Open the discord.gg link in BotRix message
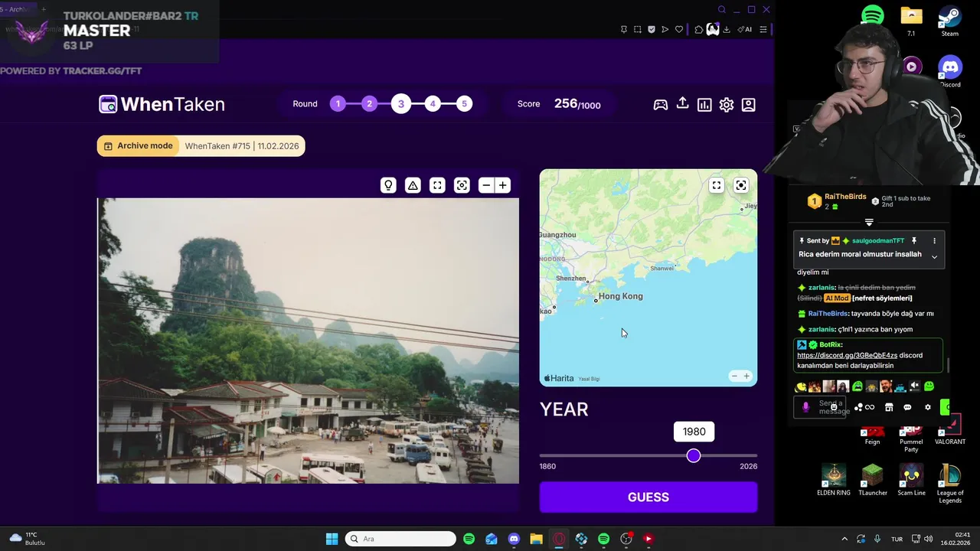Screen dimensions: 980x551 tap(847, 355)
